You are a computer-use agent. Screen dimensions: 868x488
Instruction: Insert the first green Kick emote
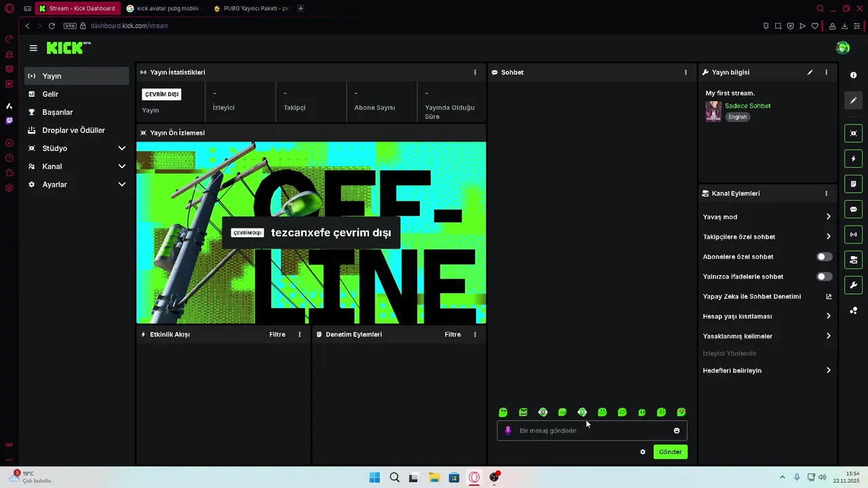(x=503, y=412)
